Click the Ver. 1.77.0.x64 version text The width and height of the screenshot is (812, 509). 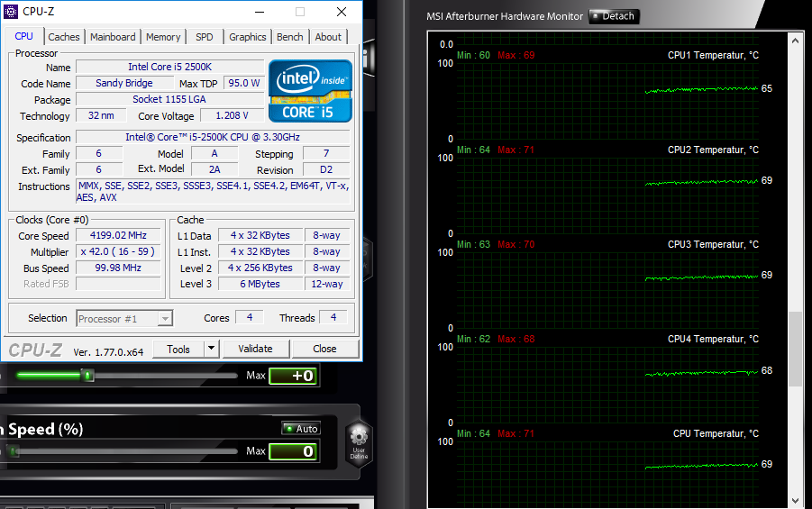click(x=108, y=352)
